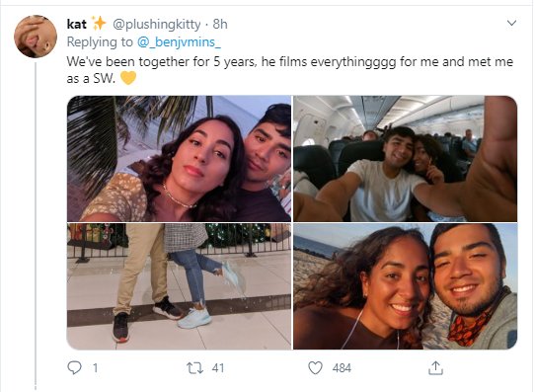Click the retweet count 41
Viewport: 535px width, 392px height.
pos(218,368)
